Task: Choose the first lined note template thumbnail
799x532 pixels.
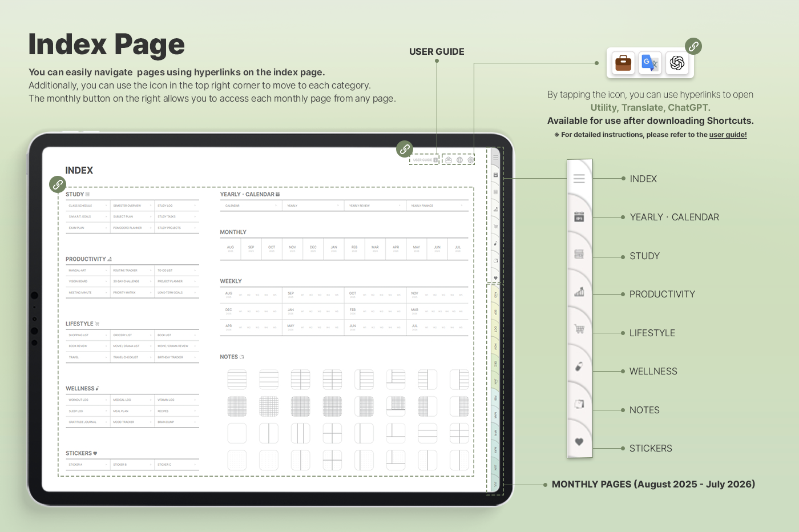Action: (237, 380)
